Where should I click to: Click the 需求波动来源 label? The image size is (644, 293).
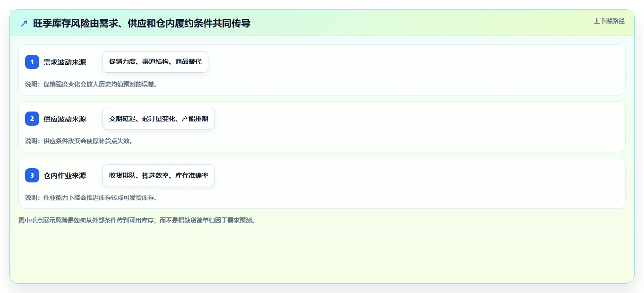pos(65,62)
